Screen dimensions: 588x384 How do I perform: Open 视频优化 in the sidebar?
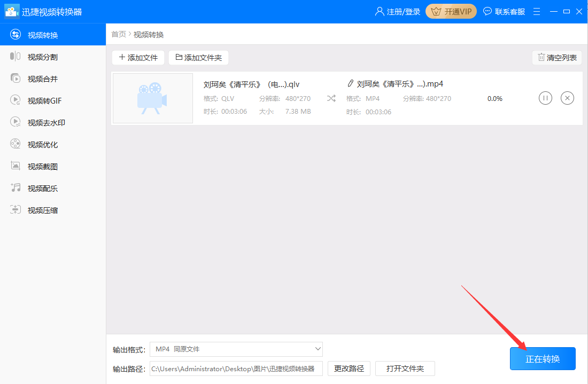[x=53, y=145]
